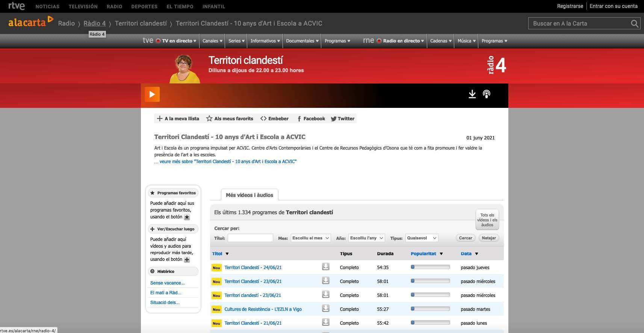Go to Territori clandestí breadcrumb
This screenshot has width=644, height=333.
click(x=141, y=23)
